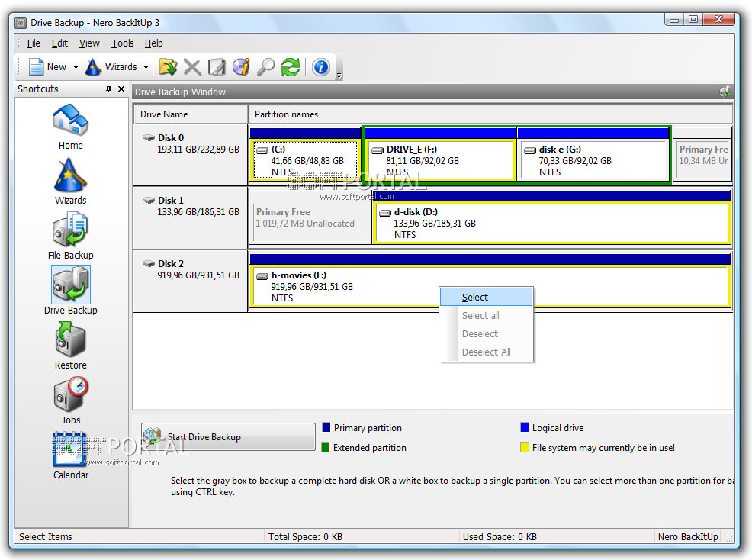Select Drive Backup shortcut

click(x=70, y=291)
